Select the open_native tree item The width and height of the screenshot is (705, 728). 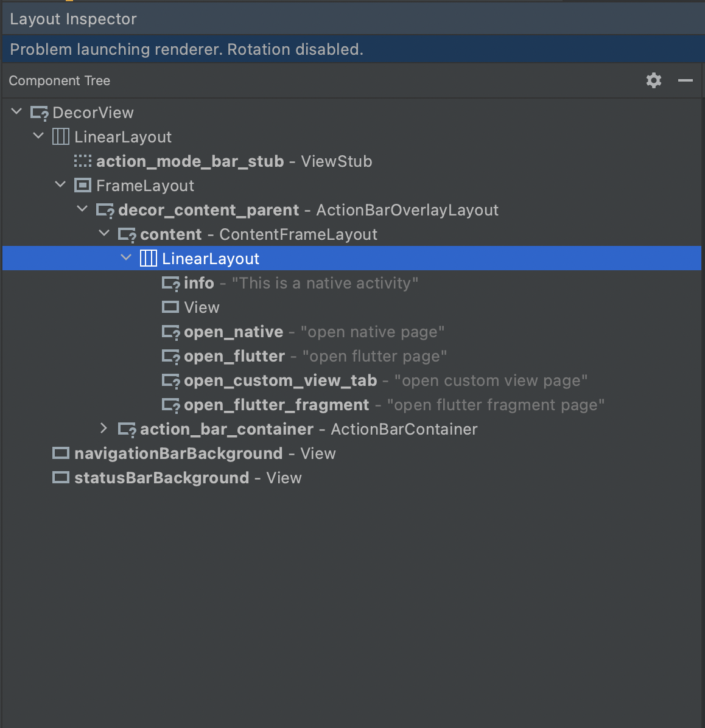(x=233, y=331)
